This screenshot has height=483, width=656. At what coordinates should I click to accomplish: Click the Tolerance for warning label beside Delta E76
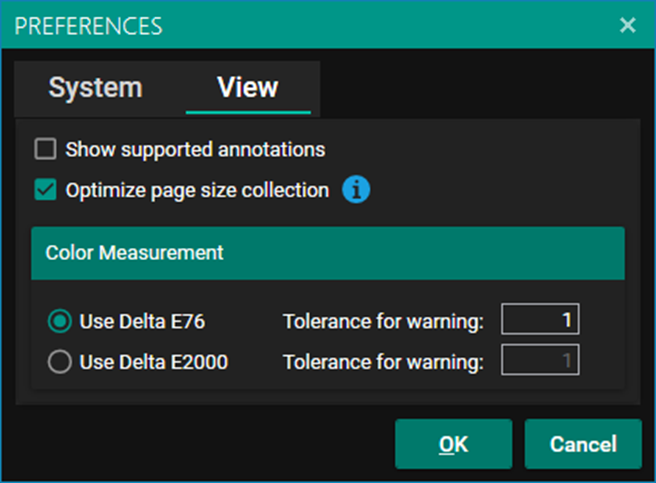coord(383,322)
